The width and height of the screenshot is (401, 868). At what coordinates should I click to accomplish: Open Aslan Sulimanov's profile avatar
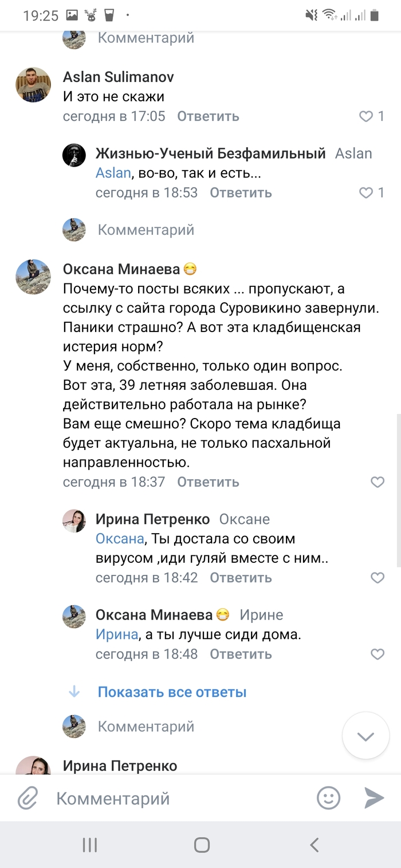coord(33,84)
